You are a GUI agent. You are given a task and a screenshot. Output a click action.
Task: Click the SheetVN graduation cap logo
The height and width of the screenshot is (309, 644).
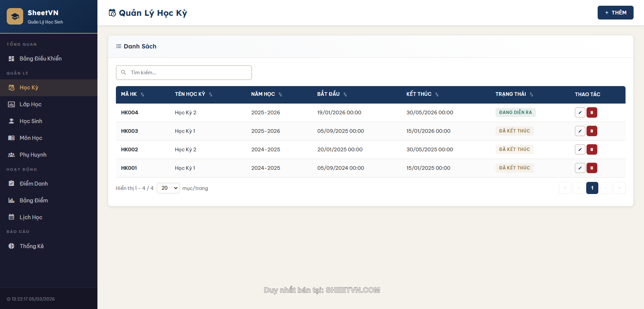point(15,16)
